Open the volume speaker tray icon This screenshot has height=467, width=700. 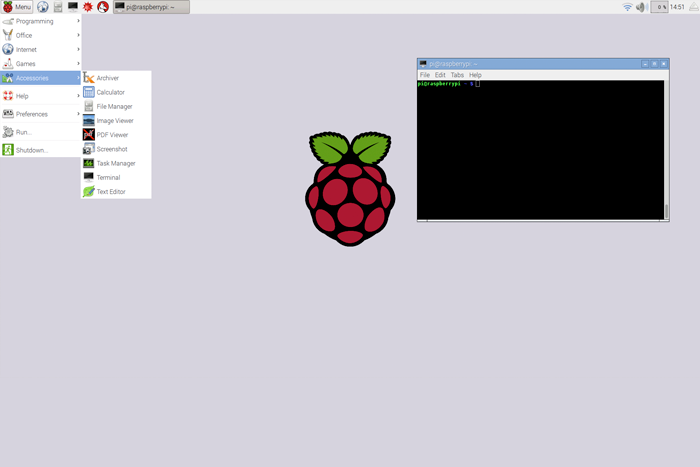642,7
